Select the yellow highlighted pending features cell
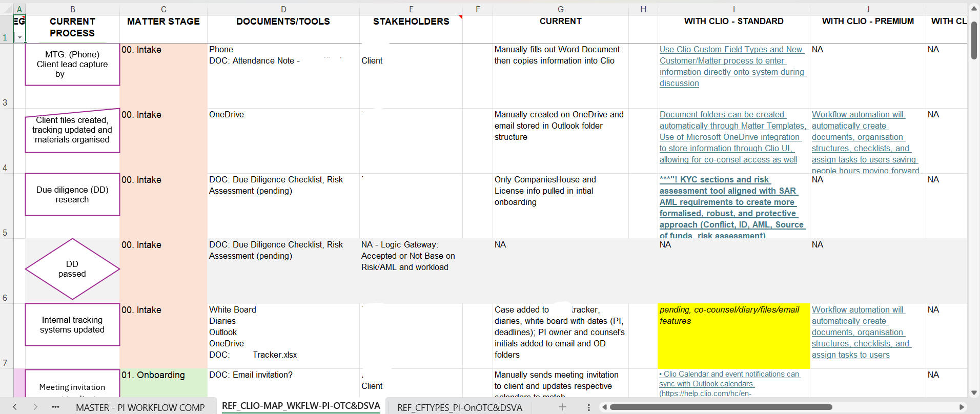The width and height of the screenshot is (980, 414). pyautogui.click(x=733, y=336)
